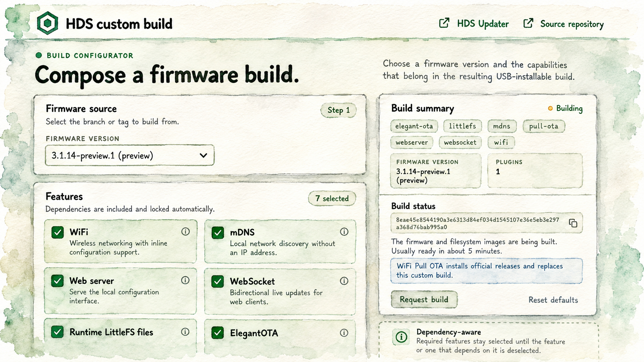Open info icon for WebSocket
644x362 pixels.
point(344,281)
